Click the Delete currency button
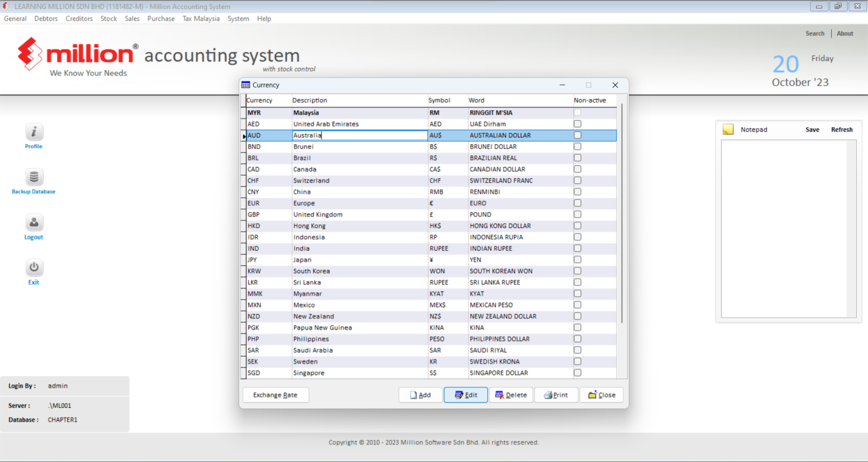Image resolution: width=868 pixels, height=462 pixels. click(x=511, y=395)
